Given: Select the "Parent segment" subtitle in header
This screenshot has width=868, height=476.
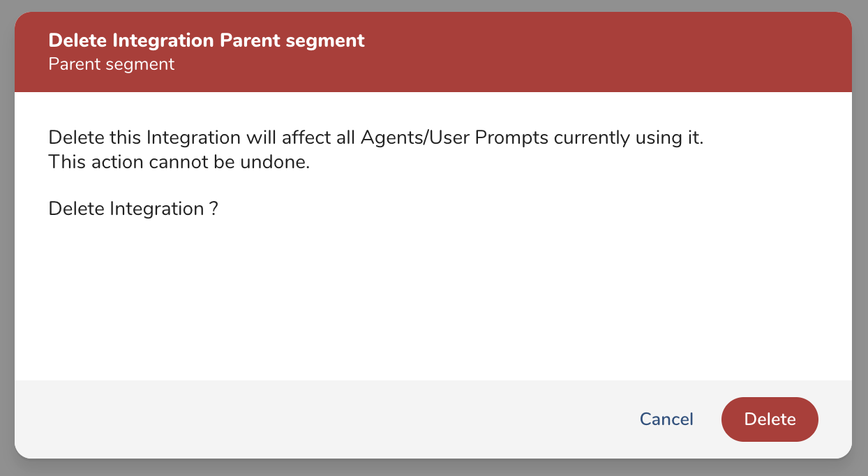Looking at the screenshot, I should (112, 65).
